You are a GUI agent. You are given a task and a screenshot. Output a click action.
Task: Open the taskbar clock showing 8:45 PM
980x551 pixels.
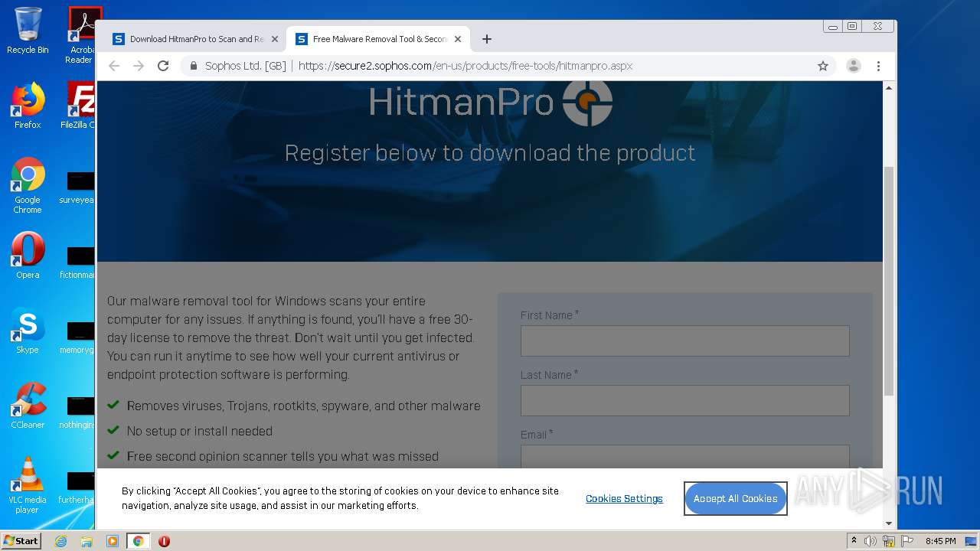[x=940, y=541]
